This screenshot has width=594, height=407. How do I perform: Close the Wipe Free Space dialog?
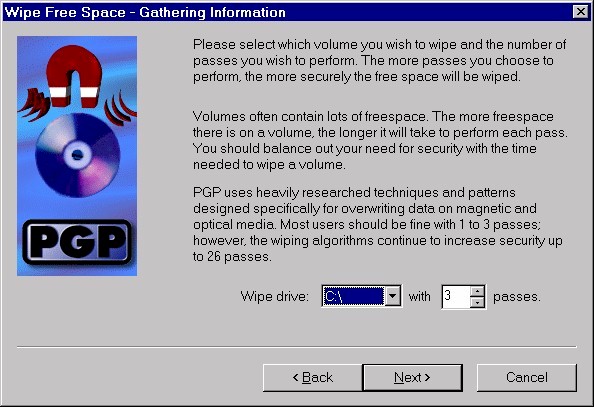[580, 12]
